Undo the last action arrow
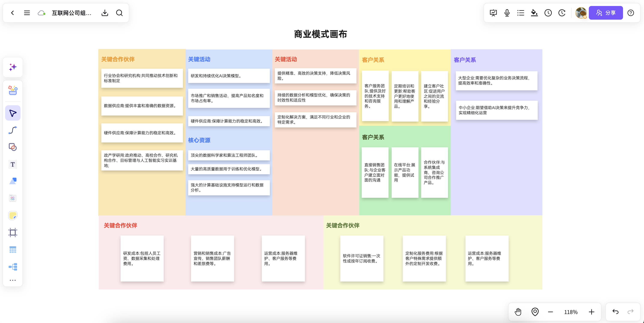The image size is (644, 323). (x=615, y=311)
